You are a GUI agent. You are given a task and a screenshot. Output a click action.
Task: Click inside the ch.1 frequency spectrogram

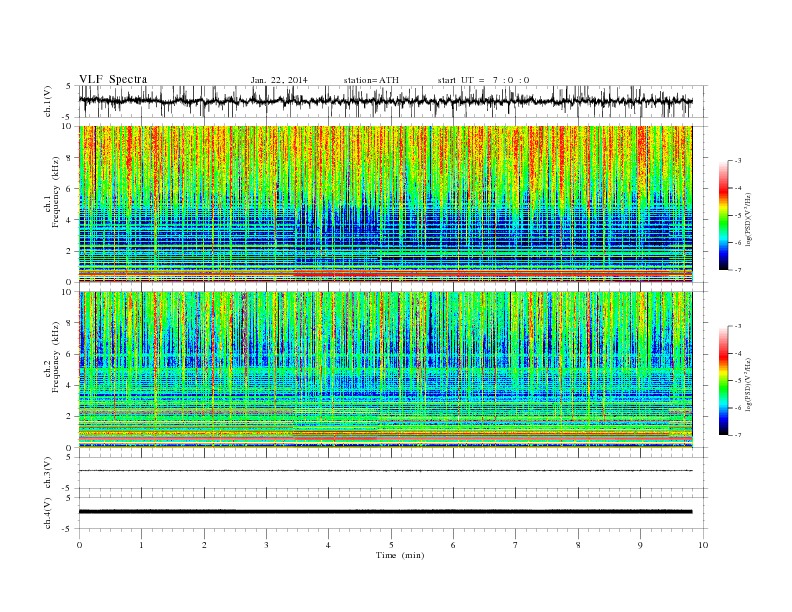[385, 204]
